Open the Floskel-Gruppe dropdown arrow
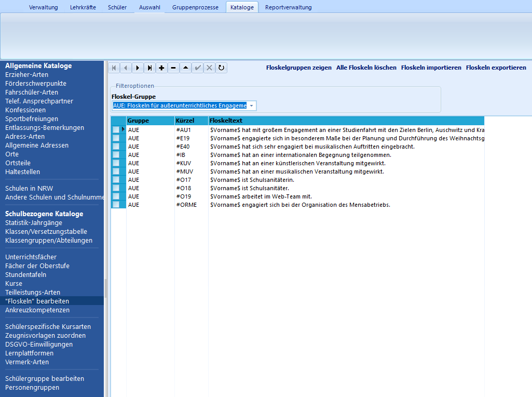The image size is (532, 397). (x=251, y=105)
